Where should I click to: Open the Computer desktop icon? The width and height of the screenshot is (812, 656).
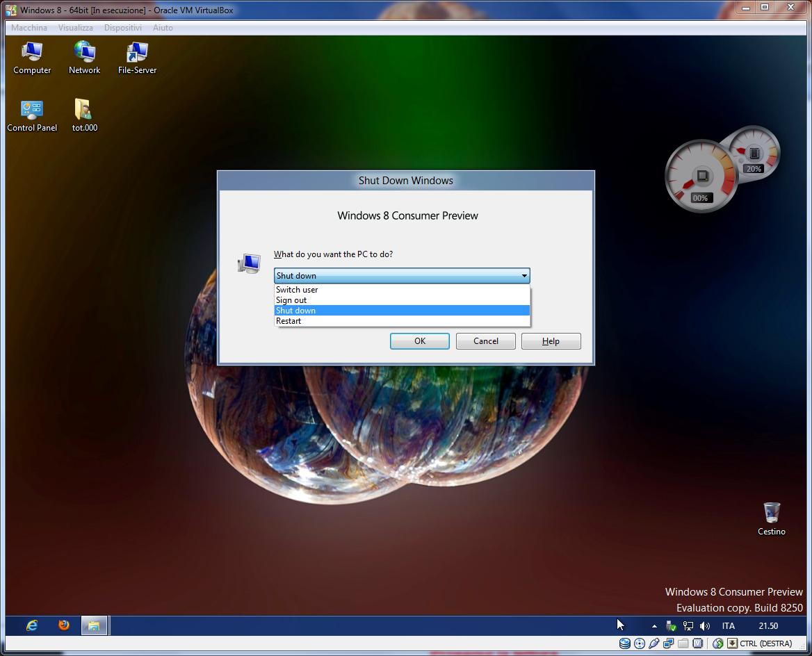click(32, 58)
